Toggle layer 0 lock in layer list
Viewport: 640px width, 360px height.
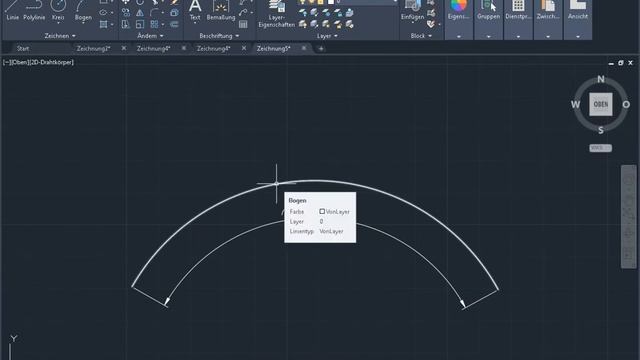pos(321,2)
